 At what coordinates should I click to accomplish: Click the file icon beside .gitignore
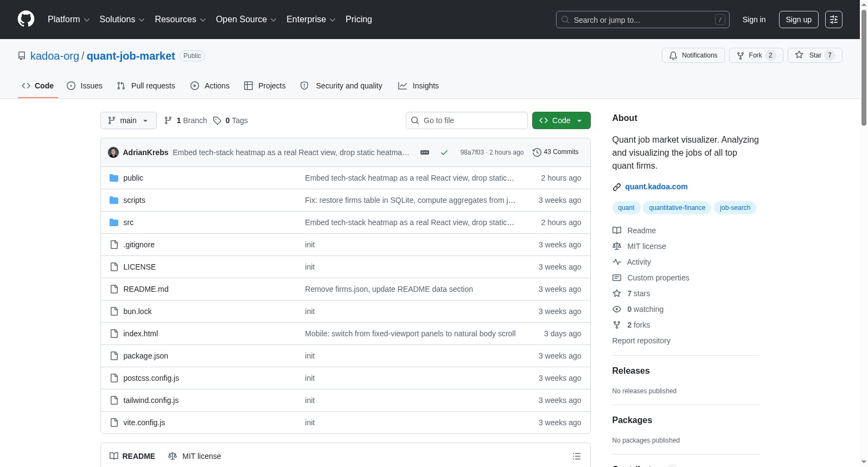[114, 245]
